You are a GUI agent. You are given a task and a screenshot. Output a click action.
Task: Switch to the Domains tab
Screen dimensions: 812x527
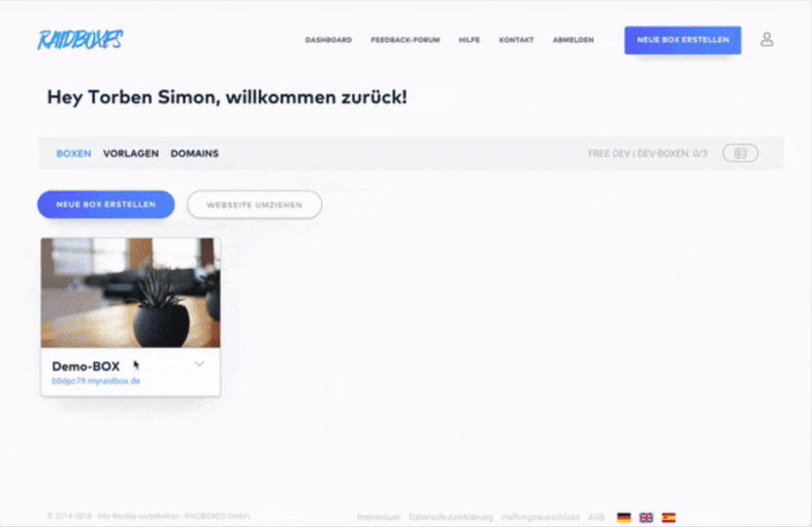pyautogui.click(x=195, y=154)
